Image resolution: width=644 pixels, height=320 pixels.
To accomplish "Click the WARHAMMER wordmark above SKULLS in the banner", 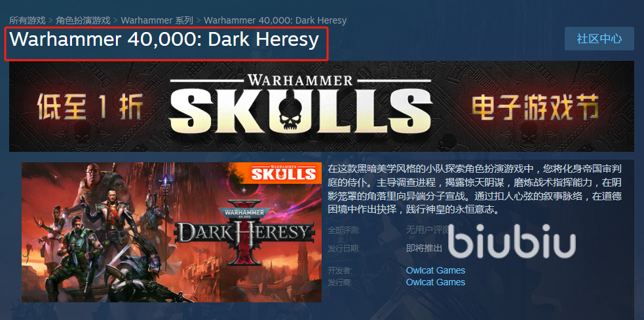I will click(300, 80).
